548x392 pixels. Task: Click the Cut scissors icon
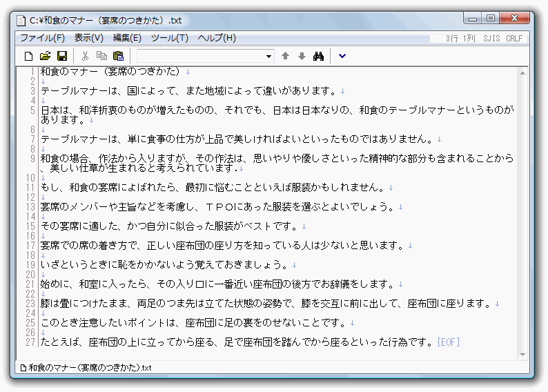tap(85, 56)
